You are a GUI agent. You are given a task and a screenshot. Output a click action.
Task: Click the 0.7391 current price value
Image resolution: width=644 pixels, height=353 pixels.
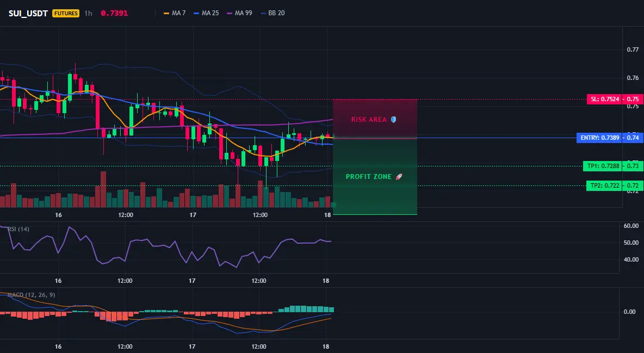point(114,13)
